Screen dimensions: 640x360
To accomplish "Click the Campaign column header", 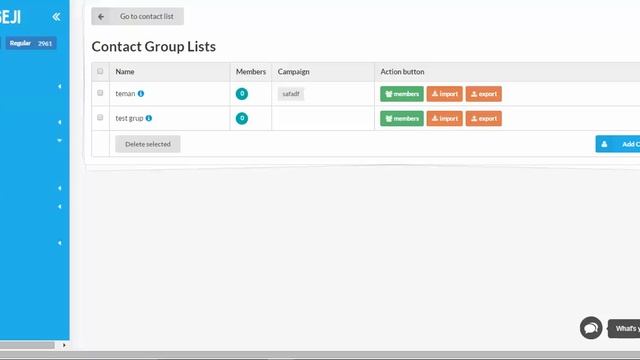I will (293, 71).
